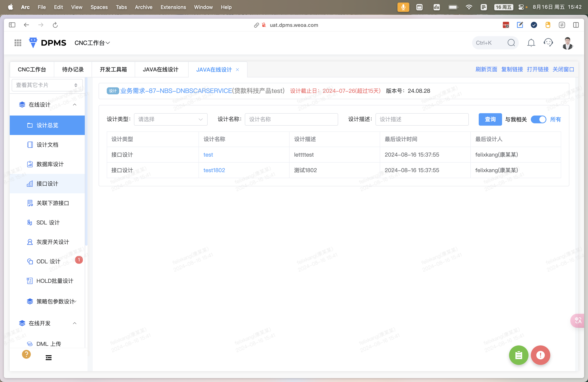Switch to the 开发工具箱 tab
The height and width of the screenshot is (382, 588).
point(113,69)
